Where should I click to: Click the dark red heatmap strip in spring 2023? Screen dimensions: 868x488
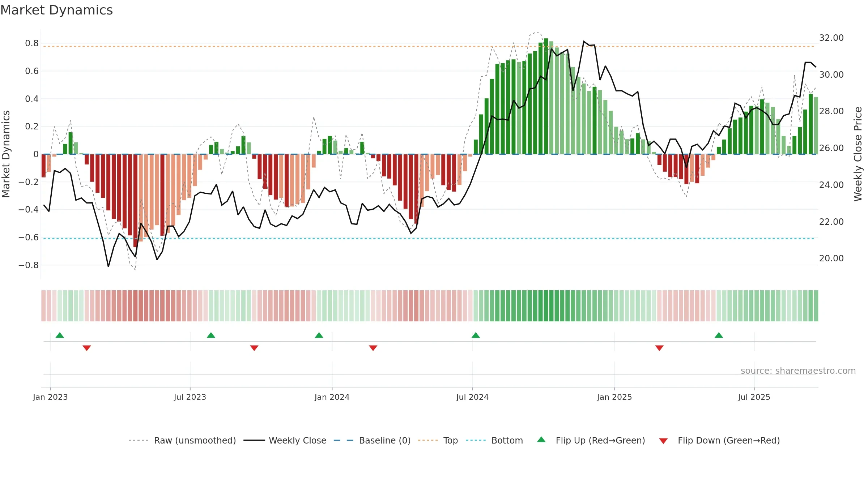pyautogui.click(x=135, y=306)
